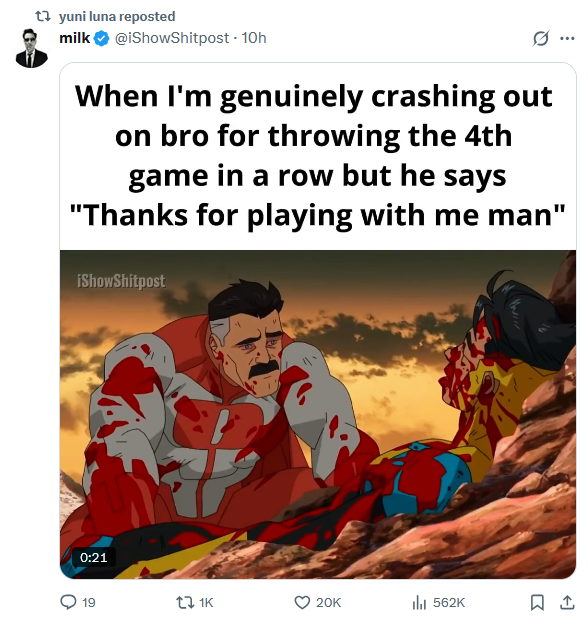Open the milk display name link
588x620 pixels.
(75, 38)
